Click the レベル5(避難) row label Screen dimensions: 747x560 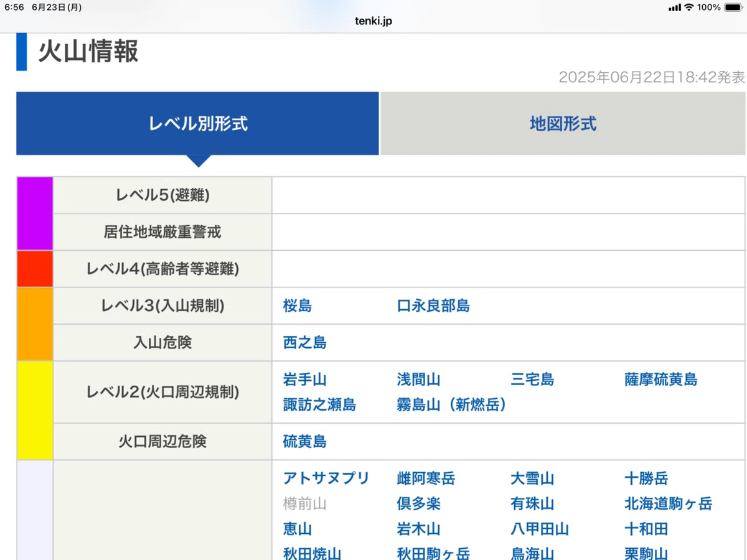[x=162, y=195]
